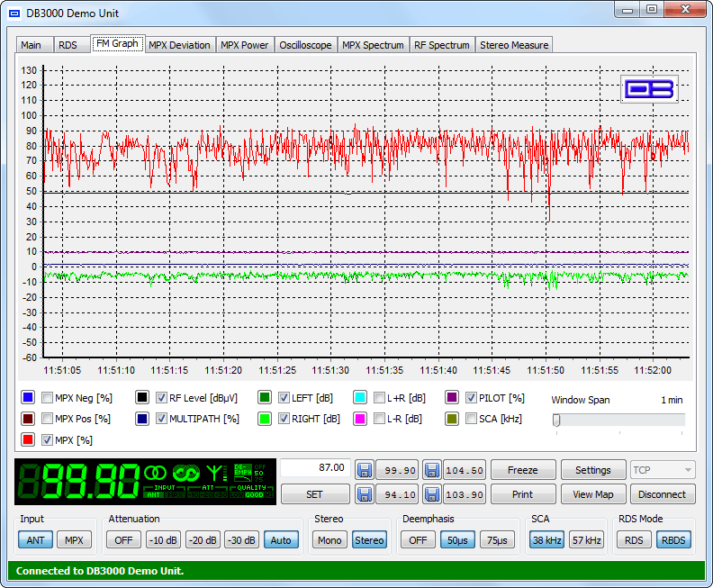Screen dimensions: 713x588
Task: Enable the MPX Neg [%] checkbox
Action: pyautogui.click(x=47, y=397)
